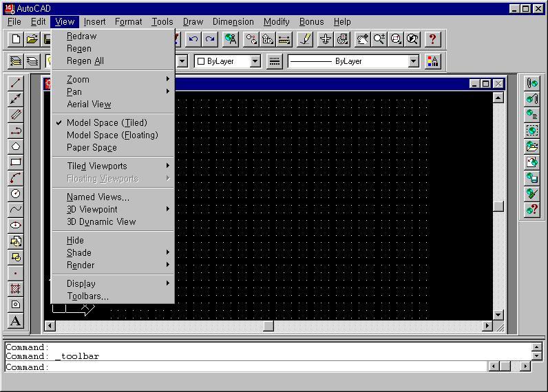The width and height of the screenshot is (548, 392).
Task: Switch to Model Space (Floating)
Action: [x=113, y=135]
